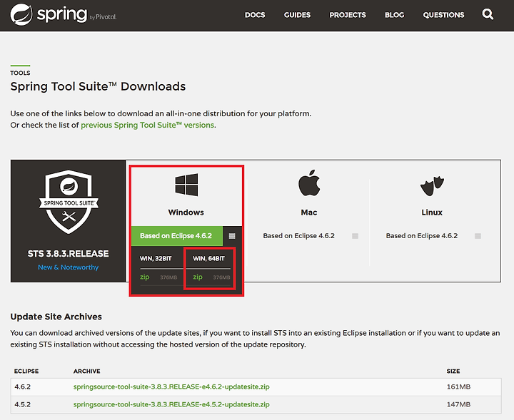Click Mac Based on Eclipse 4.6.2 text
This screenshot has height=420, width=514.
(298, 236)
